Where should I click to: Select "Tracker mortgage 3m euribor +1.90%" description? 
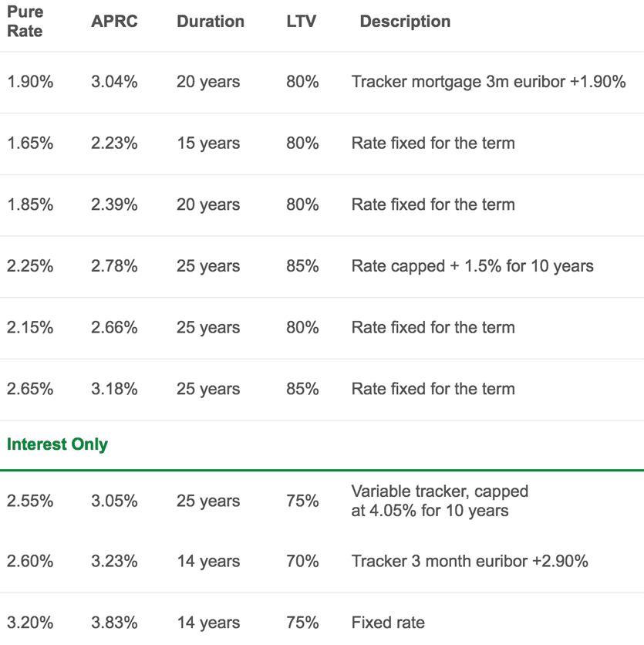click(x=488, y=82)
